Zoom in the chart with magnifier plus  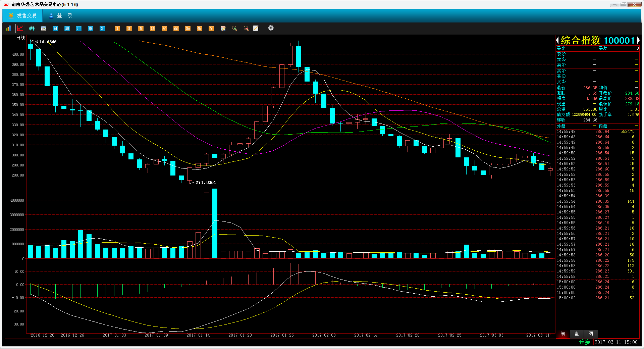[x=234, y=29]
